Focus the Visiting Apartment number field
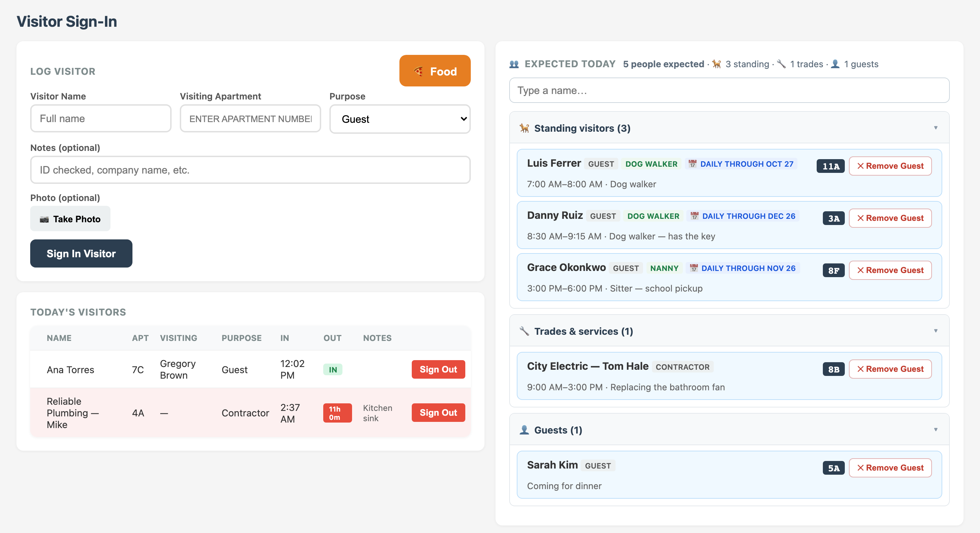This screenshot has height=533, width=980. [x=250, y=119]
